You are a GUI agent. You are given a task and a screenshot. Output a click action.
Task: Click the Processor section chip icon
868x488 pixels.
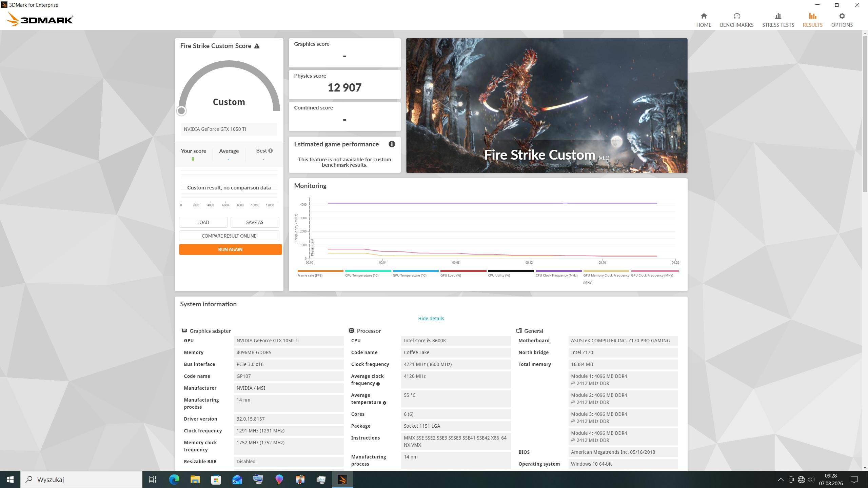click(352, 330)
